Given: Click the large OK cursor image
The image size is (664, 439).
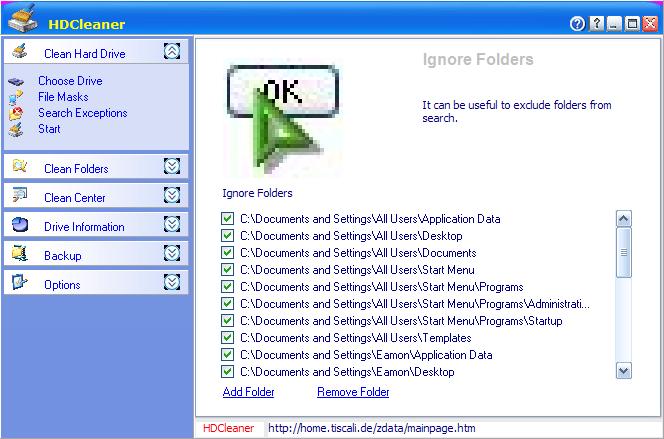Looking at the screenshot, I should point(282,120).
